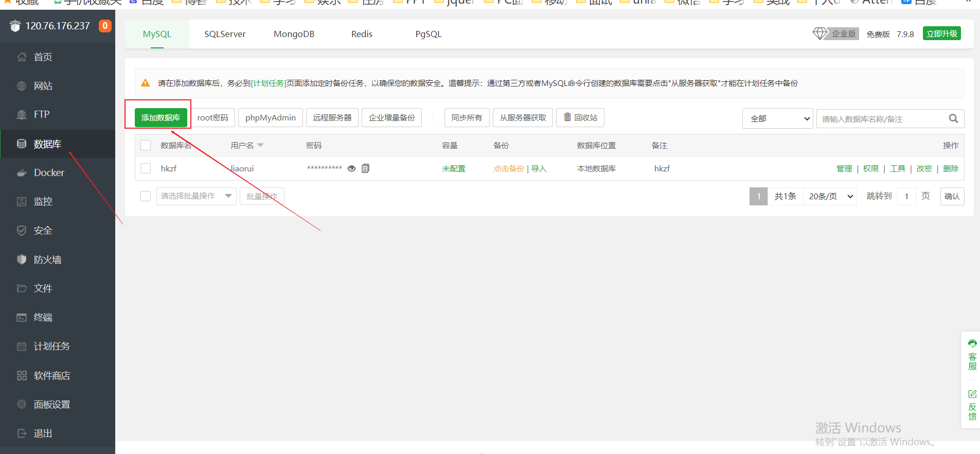980x454 pixels.
Task: Open the Docker whale icon in sidebar
Action: click(22, 172)
